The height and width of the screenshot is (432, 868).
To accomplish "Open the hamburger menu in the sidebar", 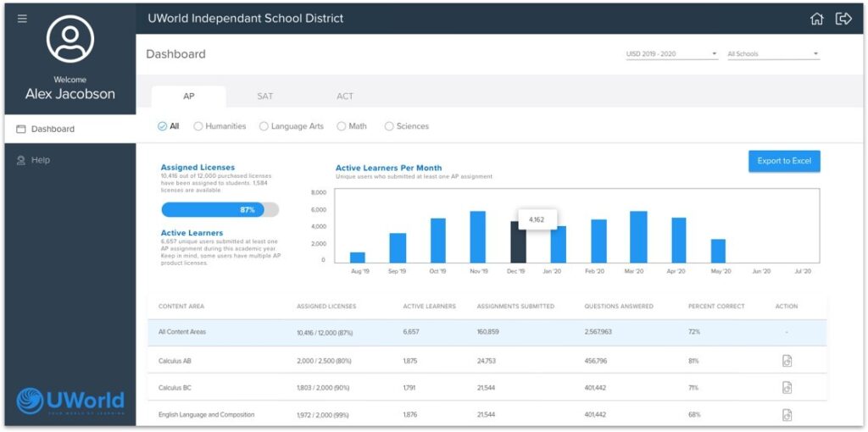I will tap(23, 19).
